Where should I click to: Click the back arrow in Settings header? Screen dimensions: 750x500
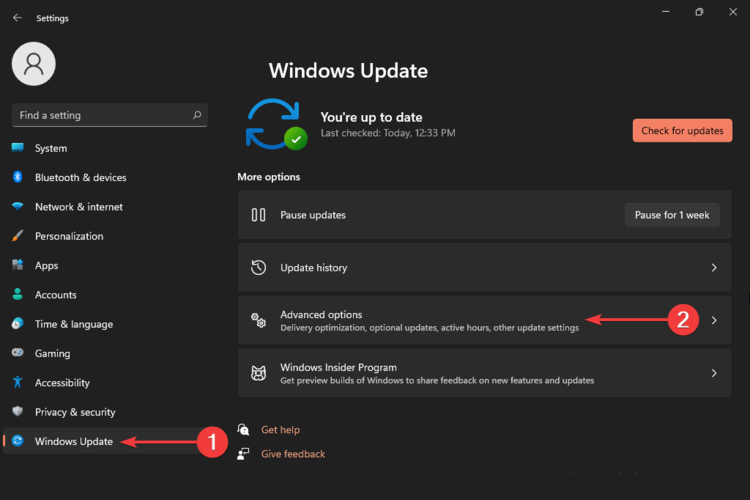(17, 18)
